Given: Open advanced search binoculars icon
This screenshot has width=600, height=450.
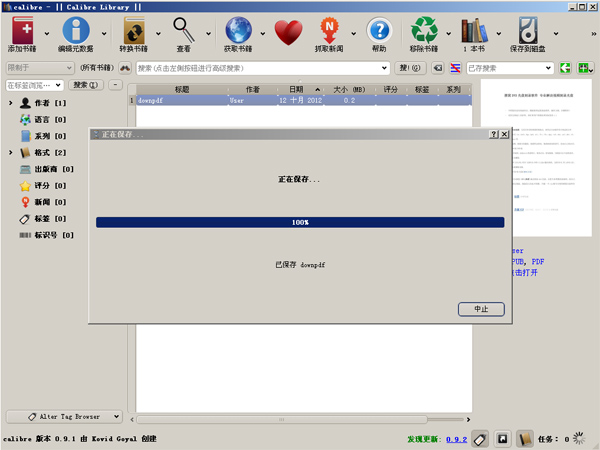Looking at the screenshot, I should [125, 68].
